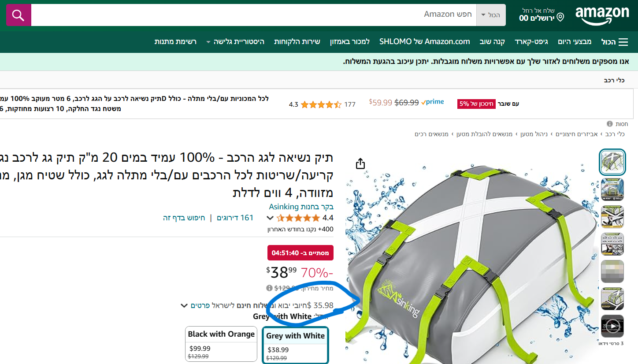This screenshot has height=364, width=638.
Task: Click the Amazon logo
Action: 602,15
